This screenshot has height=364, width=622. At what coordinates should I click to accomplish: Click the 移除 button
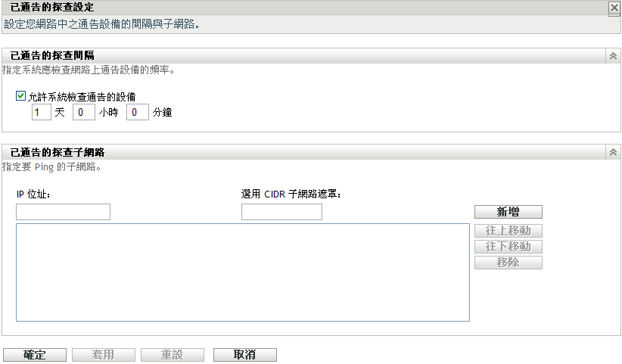point(508,263)
